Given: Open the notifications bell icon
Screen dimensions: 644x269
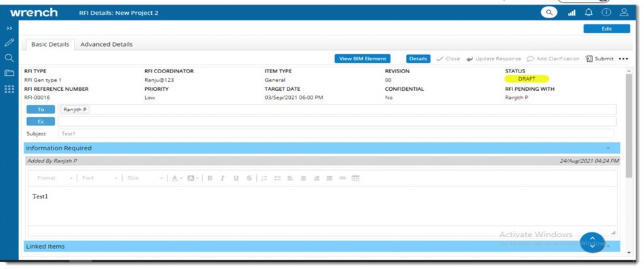Looking at the screenshot, I should (x=588, y=13).
